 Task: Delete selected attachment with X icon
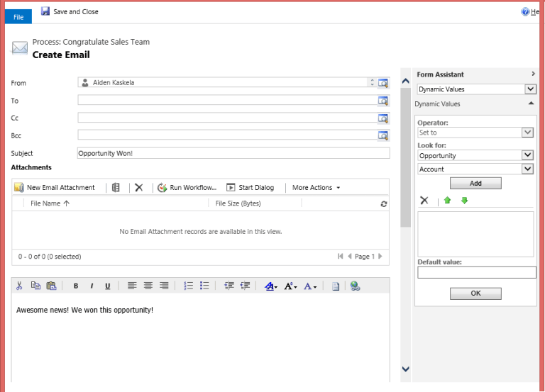pyautogui.click(x=139, y=187)
